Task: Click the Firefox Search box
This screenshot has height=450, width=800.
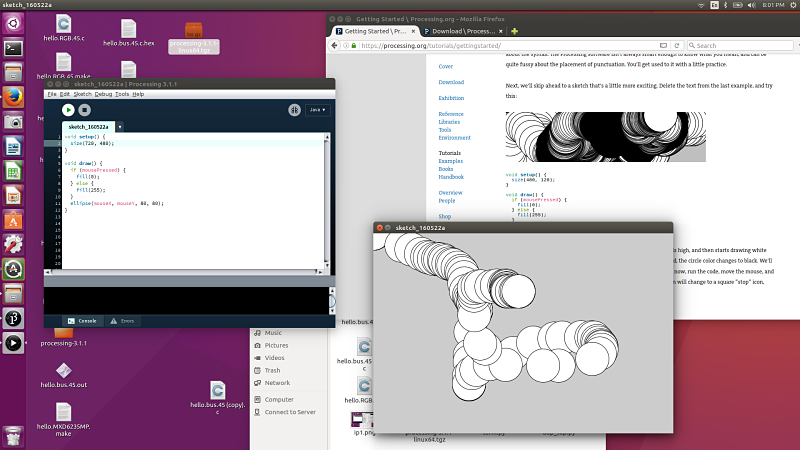Action: 740,45
